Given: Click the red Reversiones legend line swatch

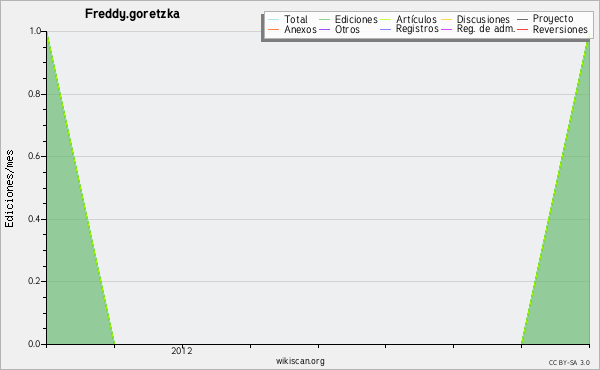Looking at the screenshot, I should coord(522,29).
